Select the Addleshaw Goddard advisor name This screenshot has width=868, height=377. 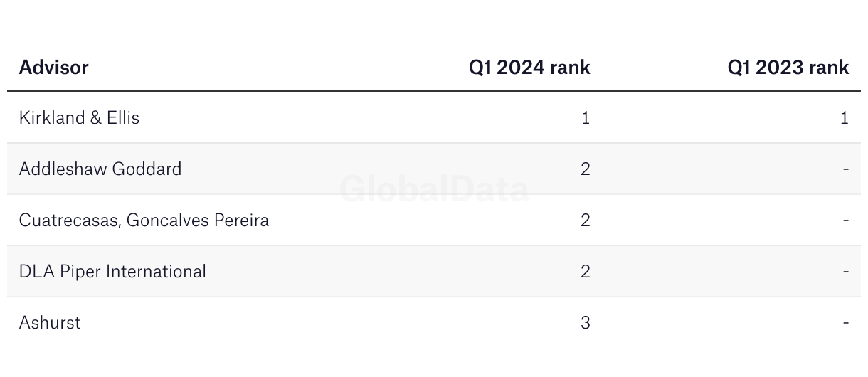[x=100, y=169]
